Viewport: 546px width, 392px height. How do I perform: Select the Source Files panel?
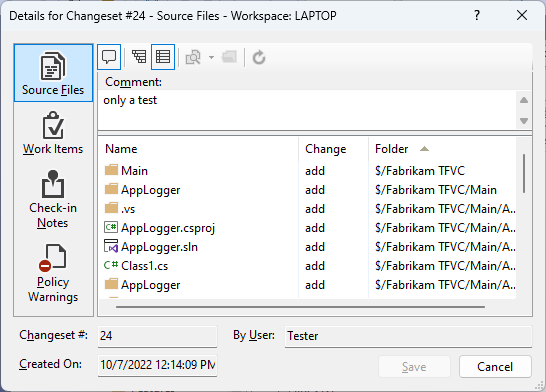pyautogui.click(x=53, y=73)
